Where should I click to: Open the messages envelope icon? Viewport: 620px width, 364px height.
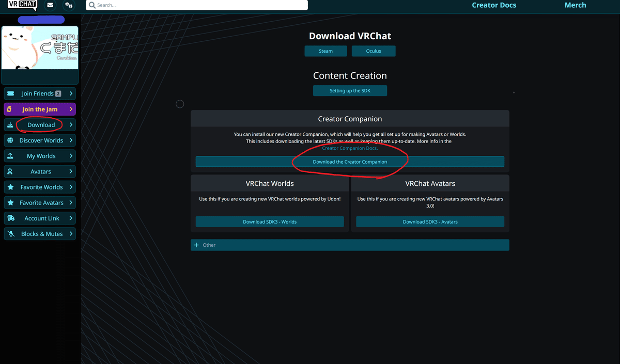coord(50,5)
